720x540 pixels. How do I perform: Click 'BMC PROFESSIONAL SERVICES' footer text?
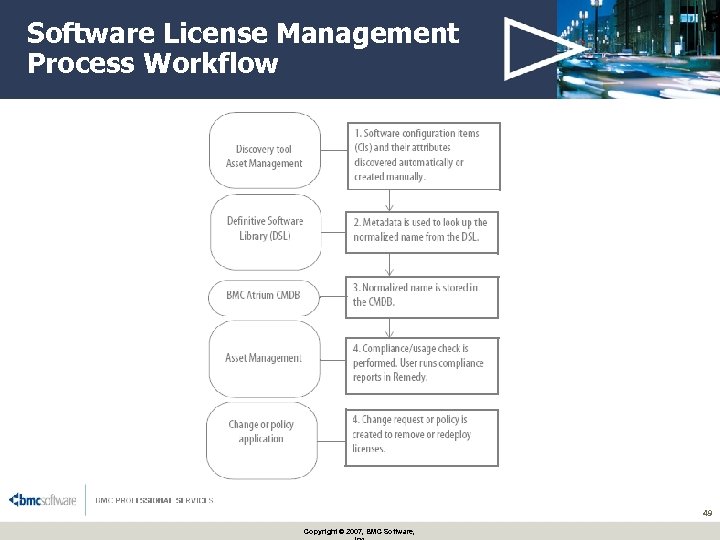click(x=154, y=500)
